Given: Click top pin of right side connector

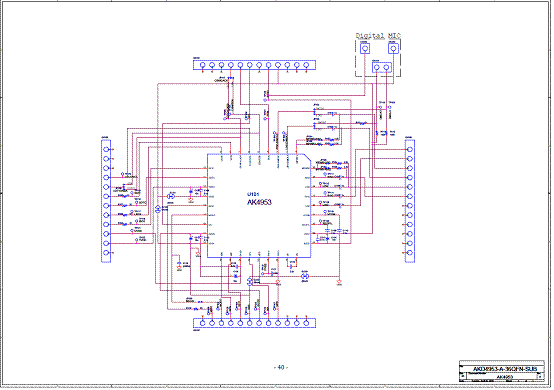Looking at the screenshot, I should 410,149.
